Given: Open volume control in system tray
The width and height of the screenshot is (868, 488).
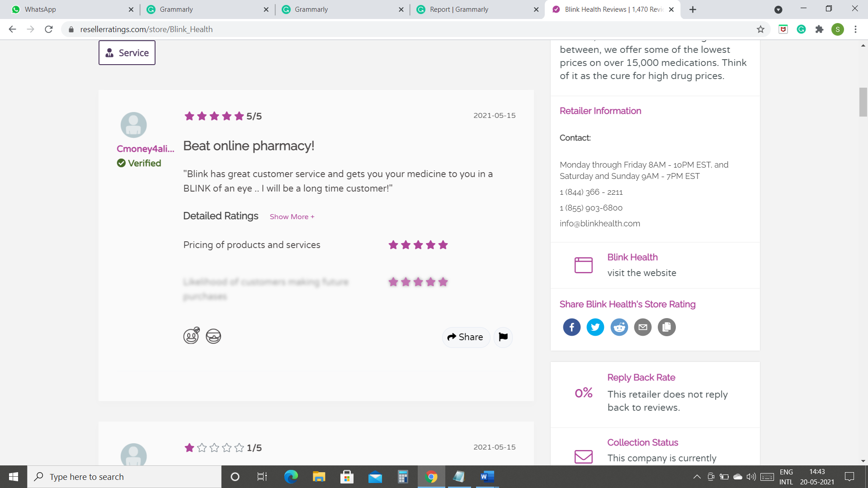Looking at the screenshot, I should [x=751, y=477].
